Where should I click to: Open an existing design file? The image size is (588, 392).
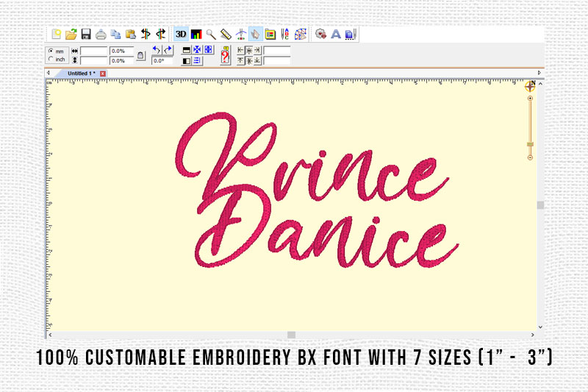71,34
